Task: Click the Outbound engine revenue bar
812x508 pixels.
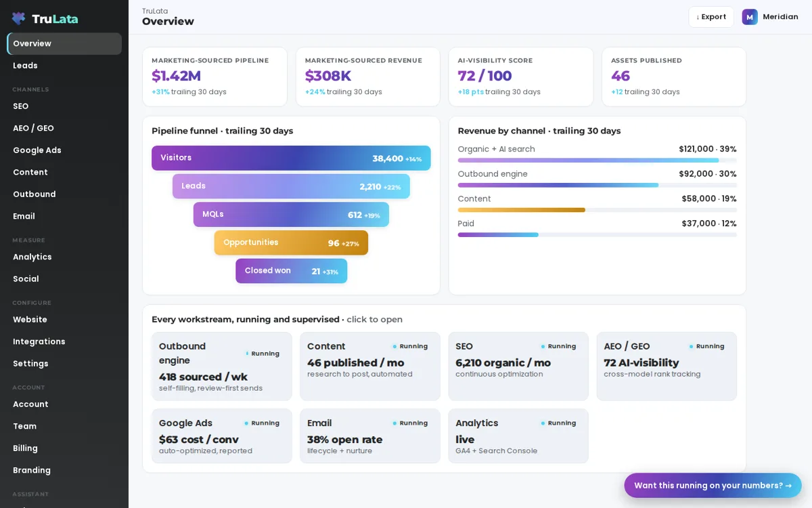Action: point(597,185)
